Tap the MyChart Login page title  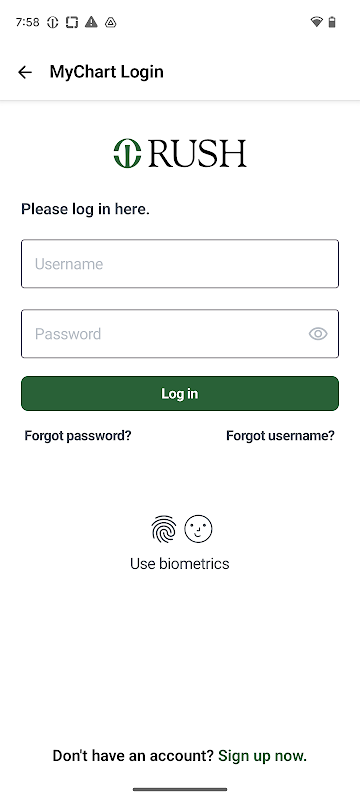pos(107,72)
